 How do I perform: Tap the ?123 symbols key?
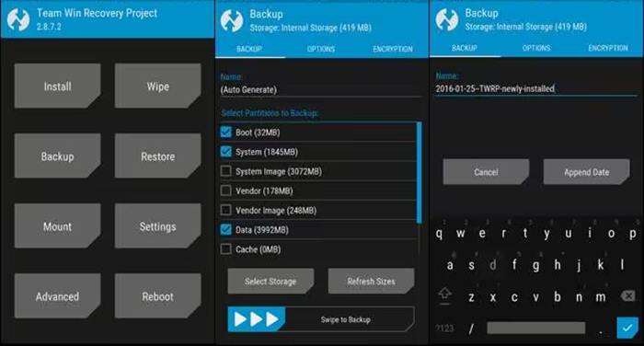[444, 328]
